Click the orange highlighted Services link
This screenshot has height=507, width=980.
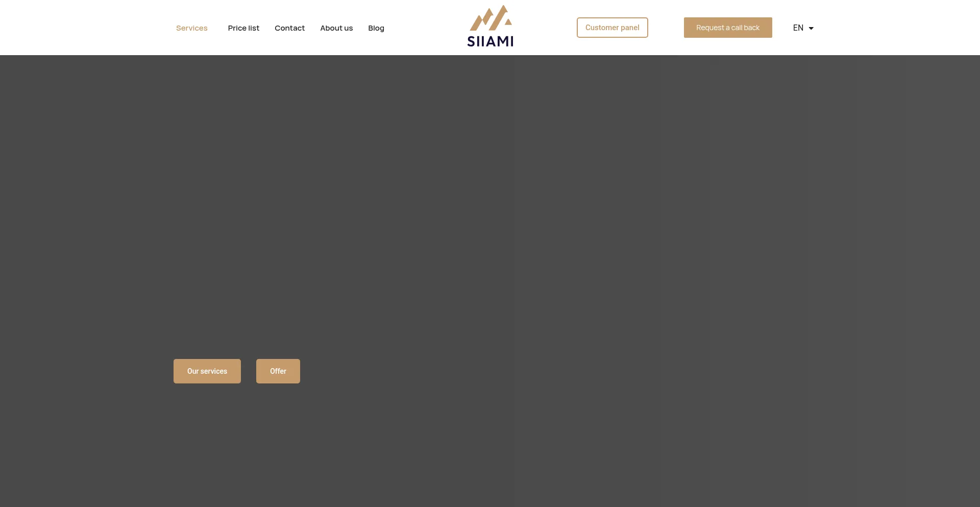click(x=191, y=28)
